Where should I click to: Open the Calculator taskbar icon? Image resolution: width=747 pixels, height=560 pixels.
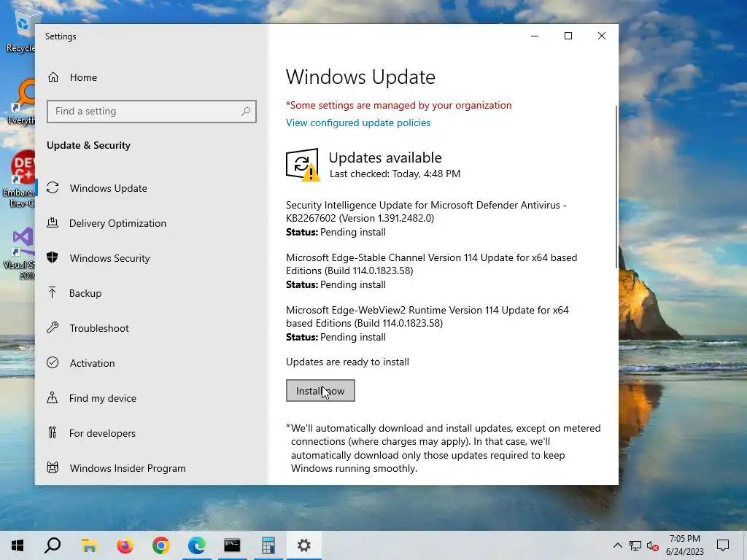pos(268,545)
